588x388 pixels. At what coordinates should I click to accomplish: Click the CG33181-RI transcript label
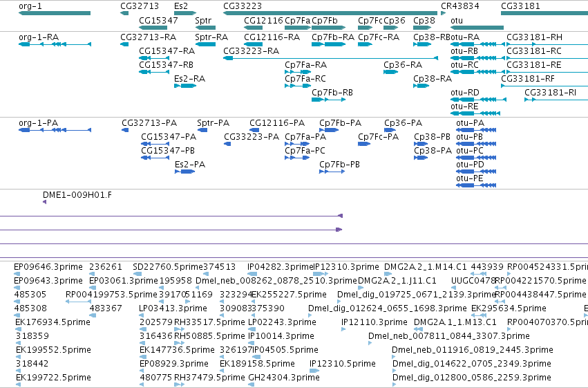tap(550, 93)
